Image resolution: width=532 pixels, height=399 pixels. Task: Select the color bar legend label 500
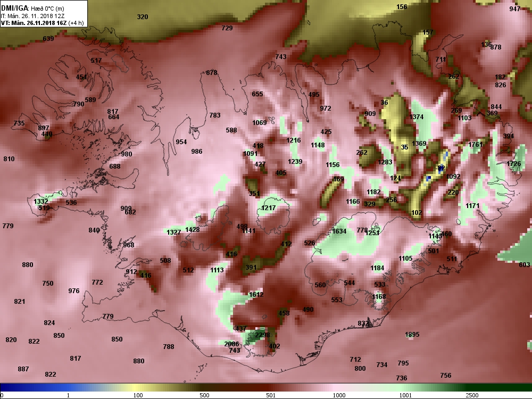[204, 395]
